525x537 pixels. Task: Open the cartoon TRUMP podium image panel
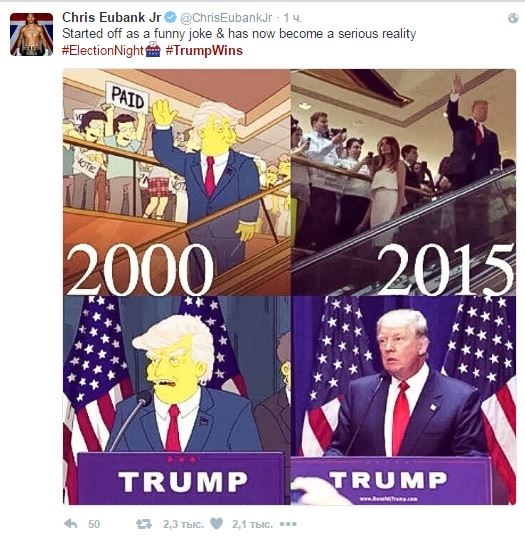(x=177, y=400)
